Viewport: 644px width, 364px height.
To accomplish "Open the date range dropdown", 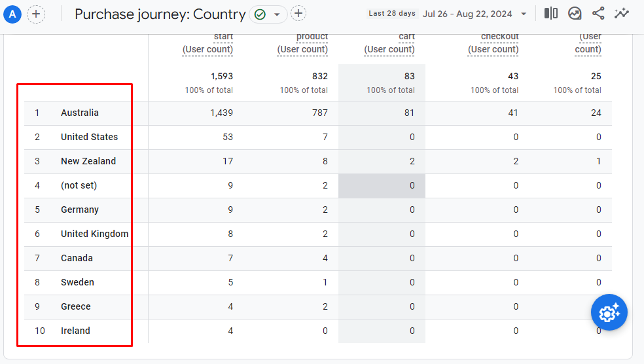I will tap(523, 14).
